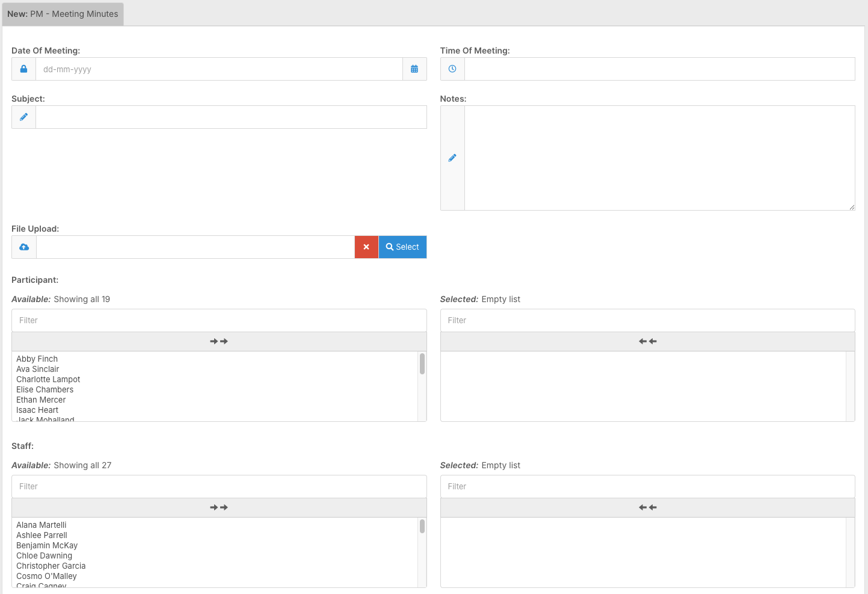Click the Select file button
Screen dimensions: 868x594
(402, 247)
